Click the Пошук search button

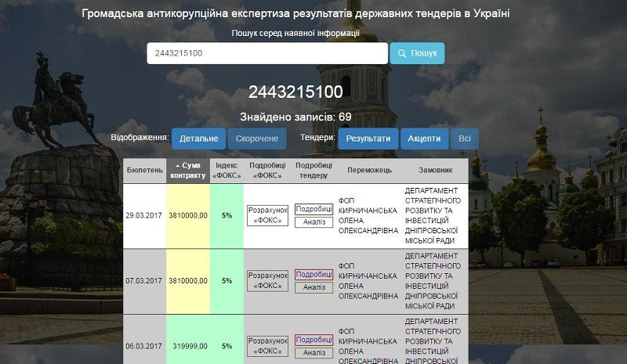pos(417,53)
